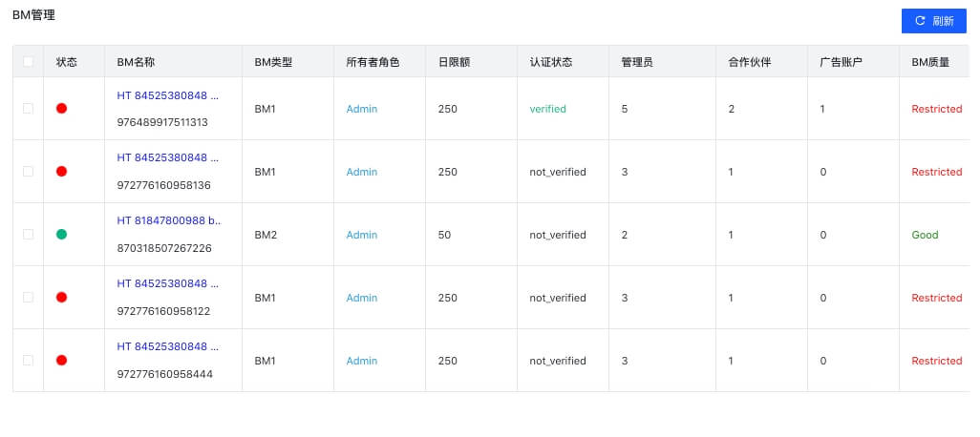Click the 刷新 refresh button
The height and width of the screenshot is (437, 980).
(934, 21)
